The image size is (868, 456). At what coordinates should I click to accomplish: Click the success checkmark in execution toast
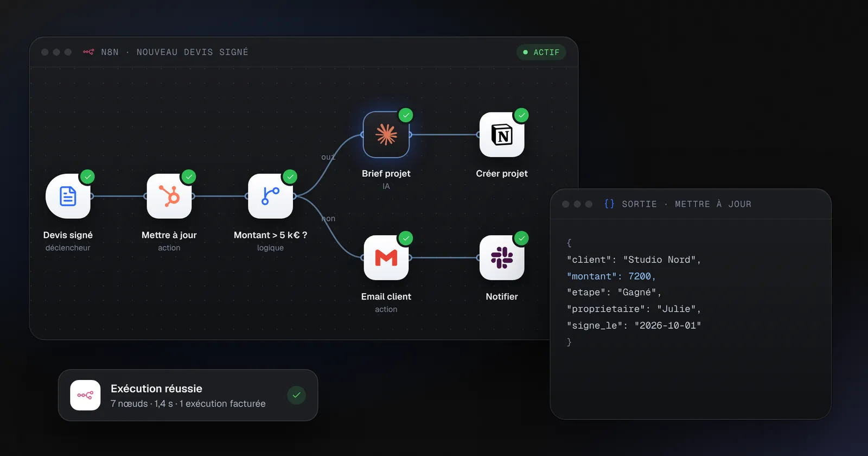pyautogui.click(x=296, y=395)
